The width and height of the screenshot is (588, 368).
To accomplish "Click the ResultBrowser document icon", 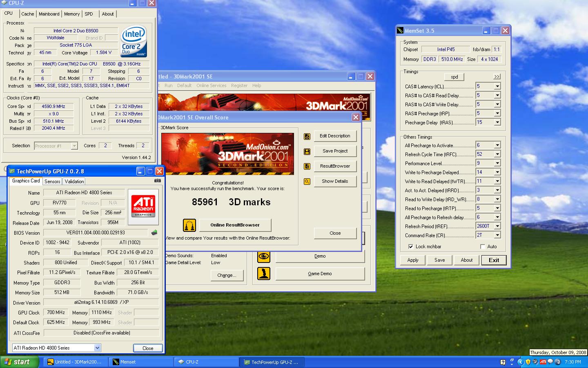I will point(307,166).
